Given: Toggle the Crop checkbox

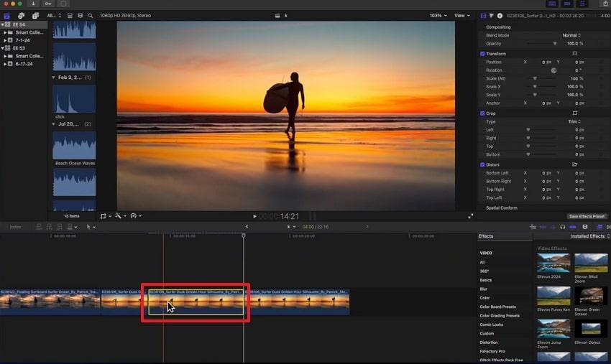Looking at the screenshot, I should 482,113.
